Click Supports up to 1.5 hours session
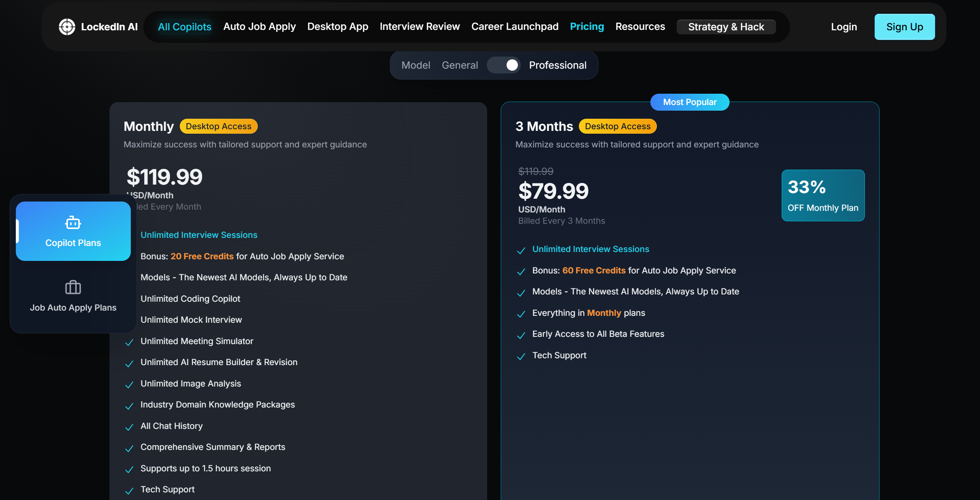The height and width of the screenshot is (500, 980). [206, 468]
